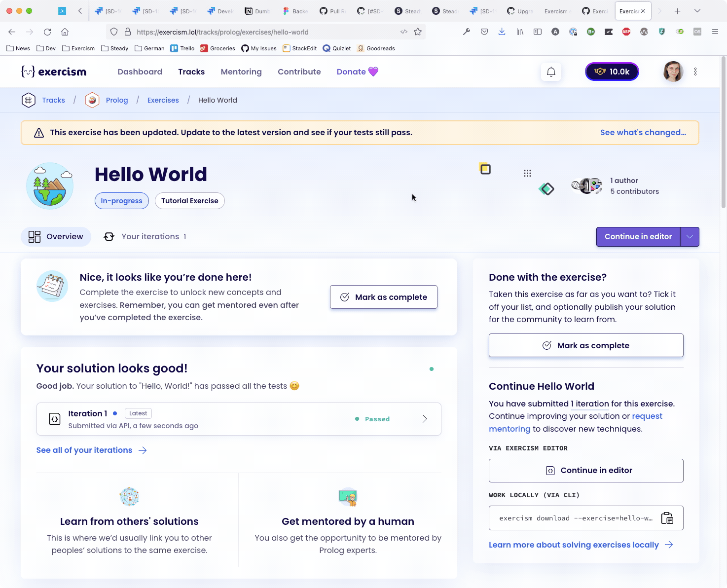Image resolution: width=727 pixels, height=588 pixels.
Task: Open the wrench developer tools icon
Action: (x=467, y=32)
